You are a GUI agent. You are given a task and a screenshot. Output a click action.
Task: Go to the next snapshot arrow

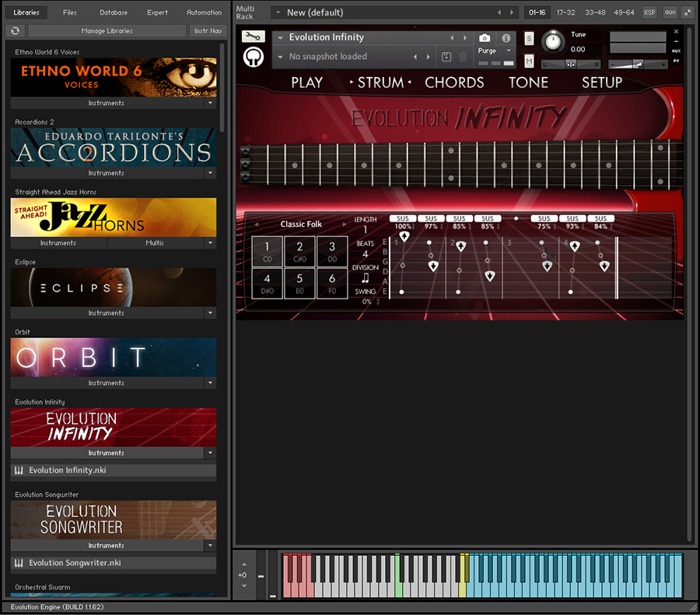click(x=428, y=57)
